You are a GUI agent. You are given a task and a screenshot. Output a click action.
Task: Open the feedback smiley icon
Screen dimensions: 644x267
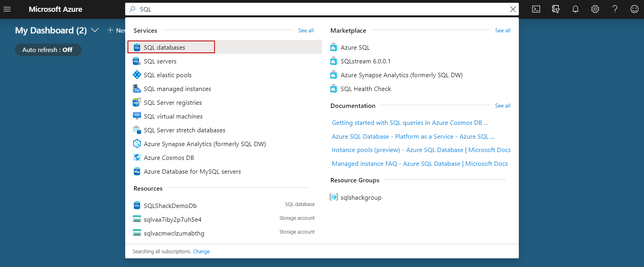pyautogui.click(x=635, y=9)
